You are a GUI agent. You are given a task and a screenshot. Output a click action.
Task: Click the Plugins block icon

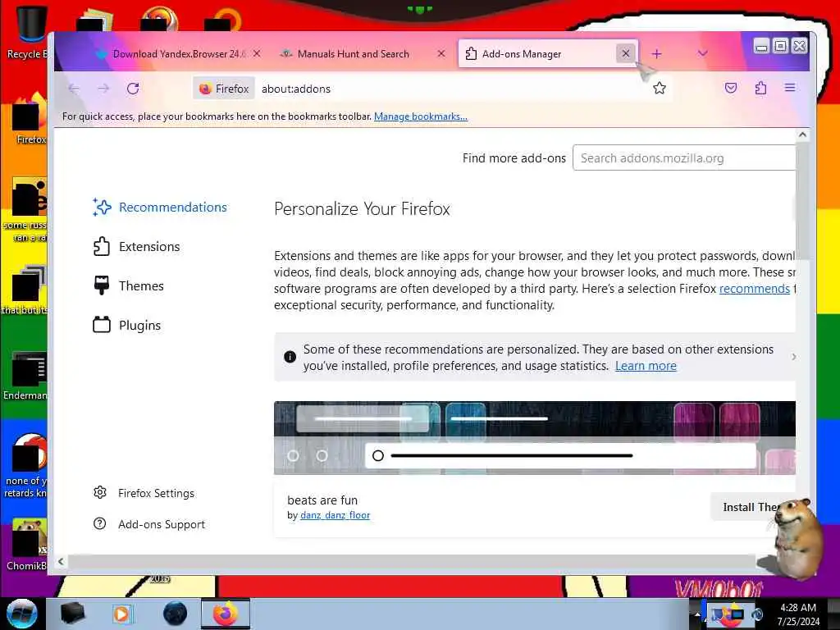pos(101,325)
